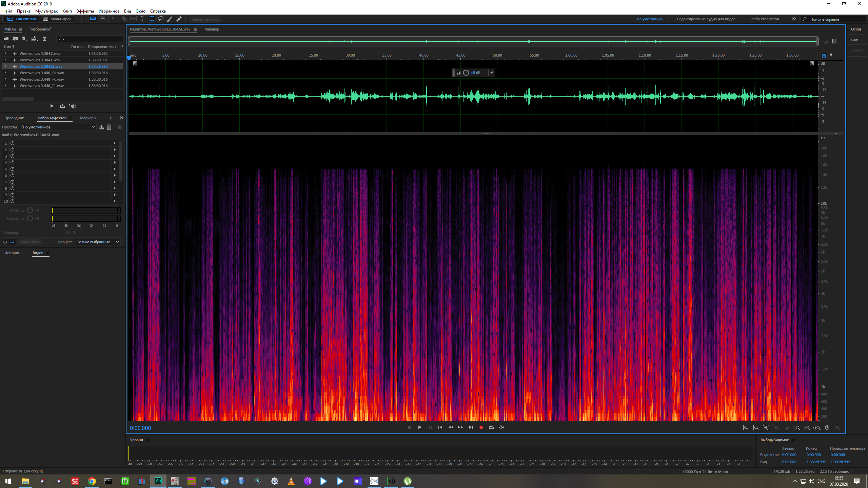
Task: Switch to Мультитрек view
Action: (57, 19)
